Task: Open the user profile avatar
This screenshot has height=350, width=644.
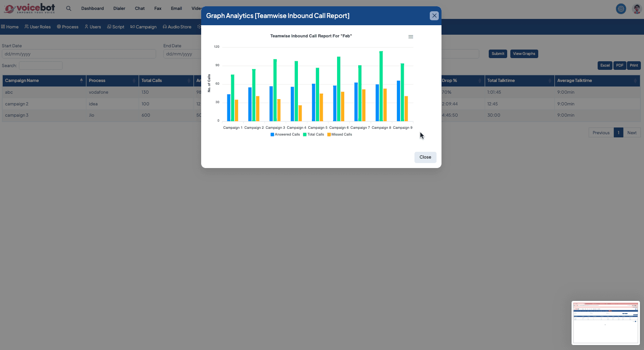Action: [x=637, y=9]
